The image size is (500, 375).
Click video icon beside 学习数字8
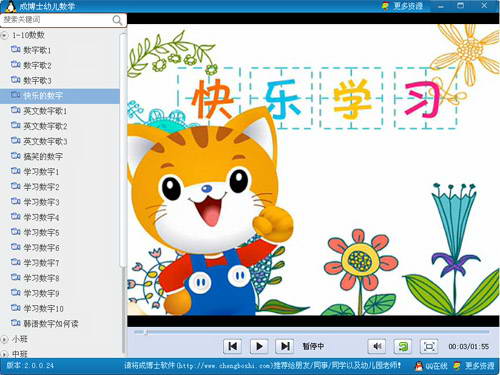pos(16,277)
